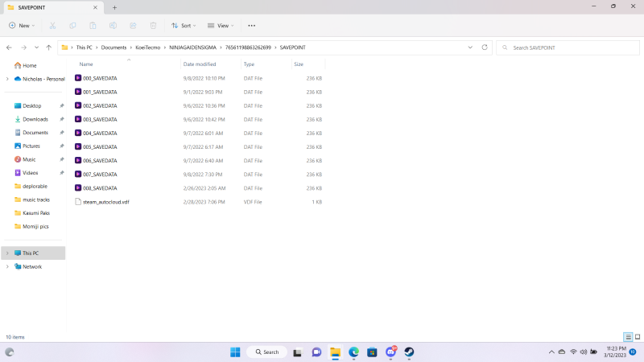Click the Paste toolbar icon
Viewport: 644px width, 362px height.
93,26
